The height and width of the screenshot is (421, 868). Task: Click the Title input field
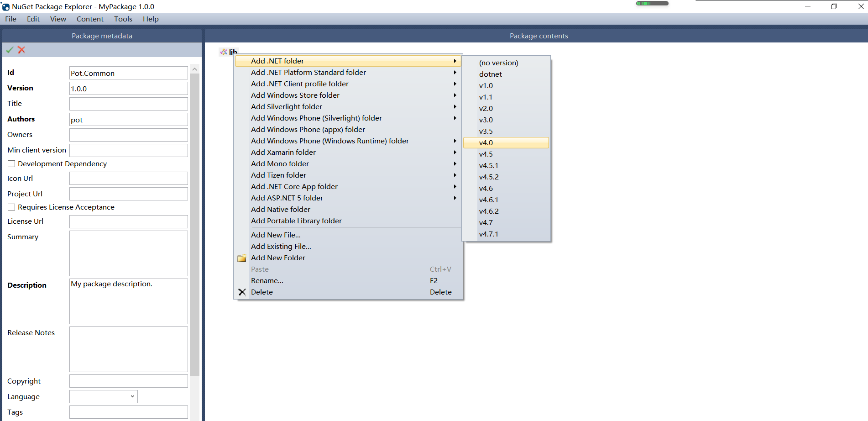pos(129,104)
